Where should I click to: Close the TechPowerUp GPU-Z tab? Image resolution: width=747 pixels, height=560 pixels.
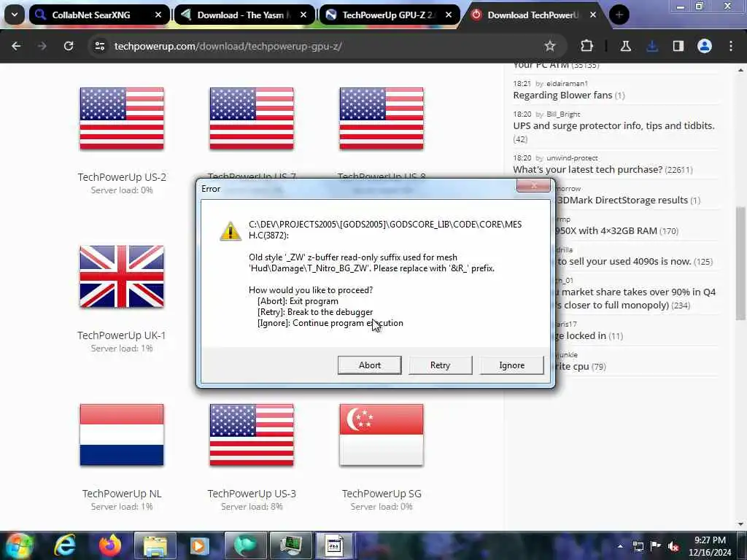(449, 15)
